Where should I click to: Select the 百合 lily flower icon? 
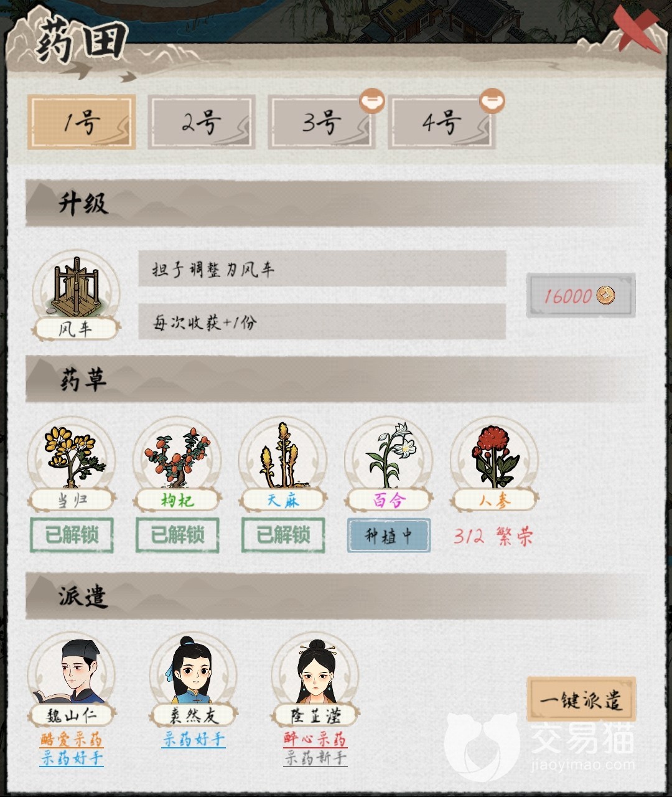(389, 456)
